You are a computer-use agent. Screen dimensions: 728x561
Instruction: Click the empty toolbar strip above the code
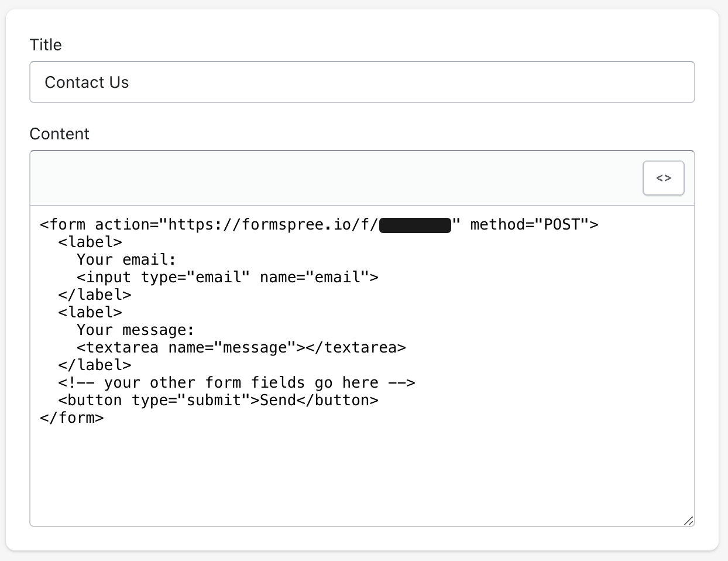(293, 177)
